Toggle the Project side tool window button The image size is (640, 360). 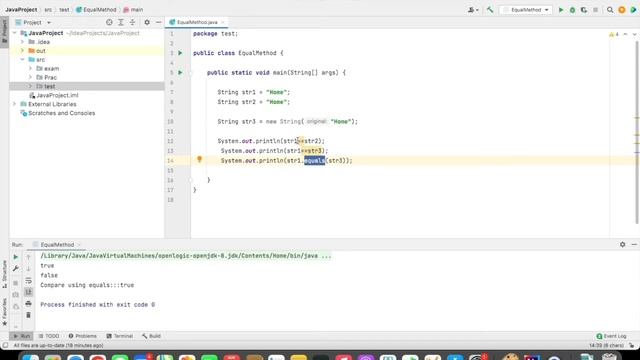(4, 32)
